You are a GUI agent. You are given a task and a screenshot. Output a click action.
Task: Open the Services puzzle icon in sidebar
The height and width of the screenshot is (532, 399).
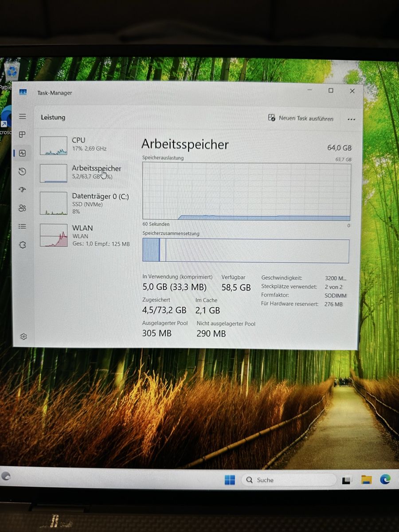point(23,244)
